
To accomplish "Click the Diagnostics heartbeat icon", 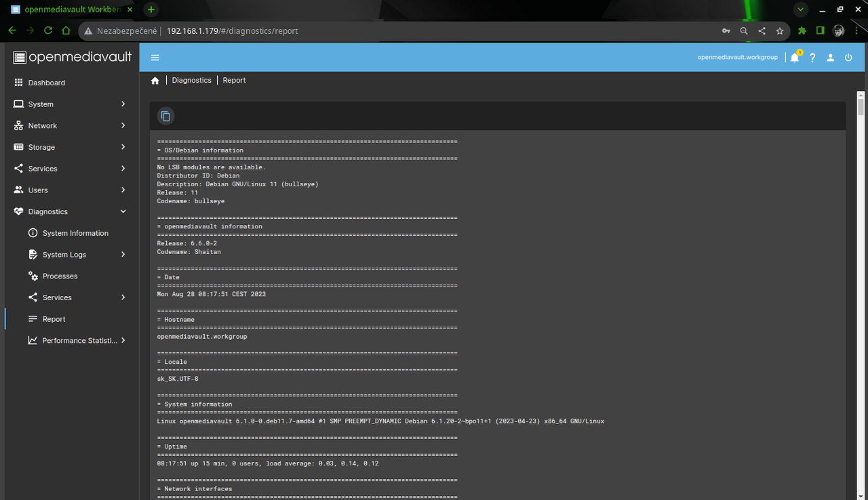I will [x=18, y=211].
